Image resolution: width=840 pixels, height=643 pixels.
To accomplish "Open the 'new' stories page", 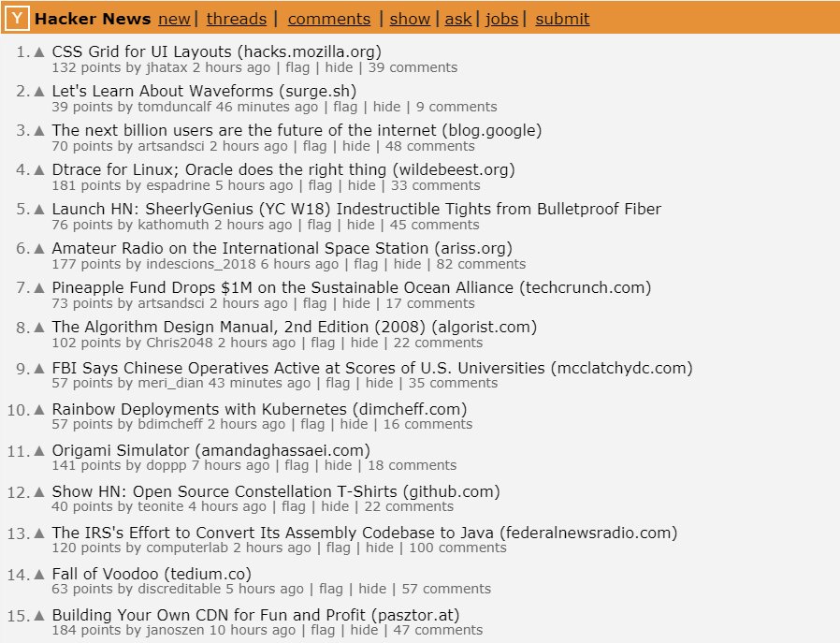I will [x=174, y=19].
